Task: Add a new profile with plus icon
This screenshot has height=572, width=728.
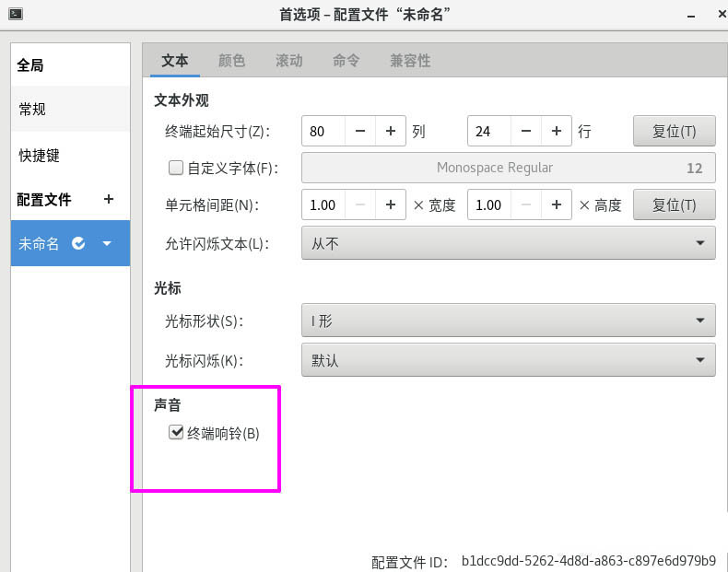Action: click(109, 199)
